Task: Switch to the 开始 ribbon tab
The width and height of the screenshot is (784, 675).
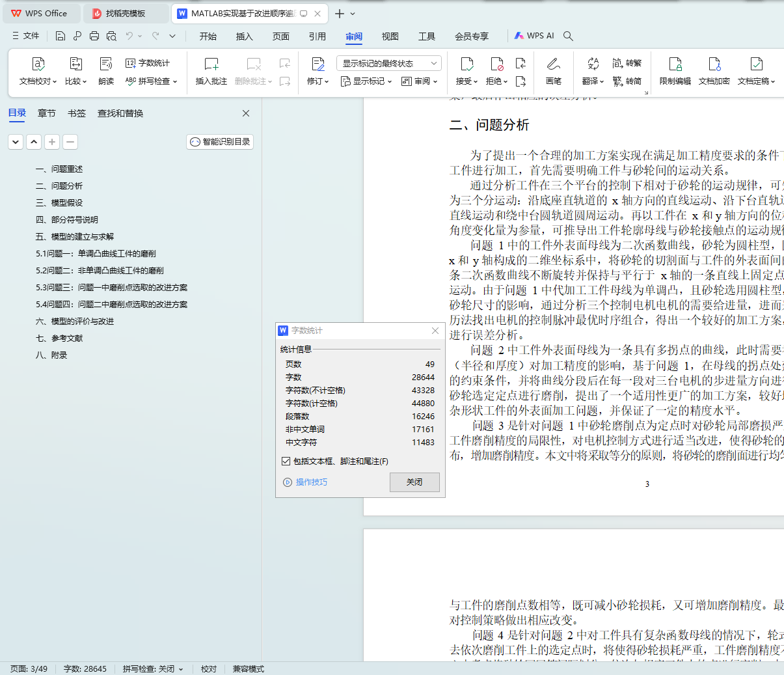Action: tap(208, 36)
